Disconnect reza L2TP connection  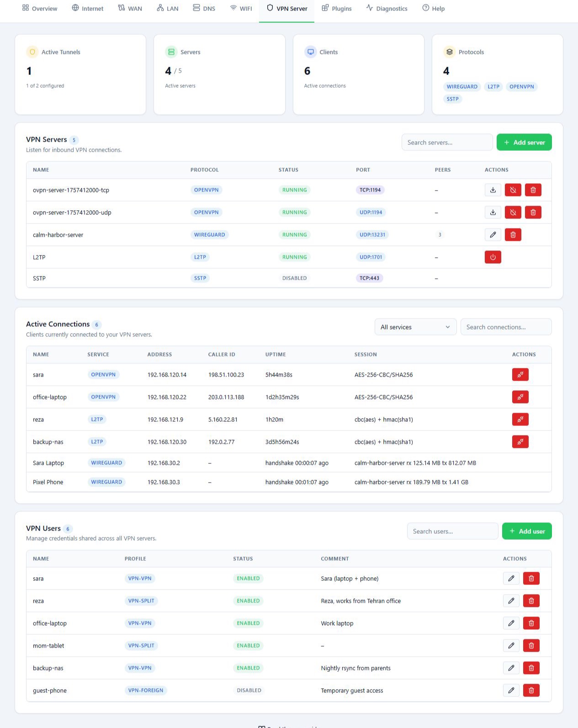[520, 420]
